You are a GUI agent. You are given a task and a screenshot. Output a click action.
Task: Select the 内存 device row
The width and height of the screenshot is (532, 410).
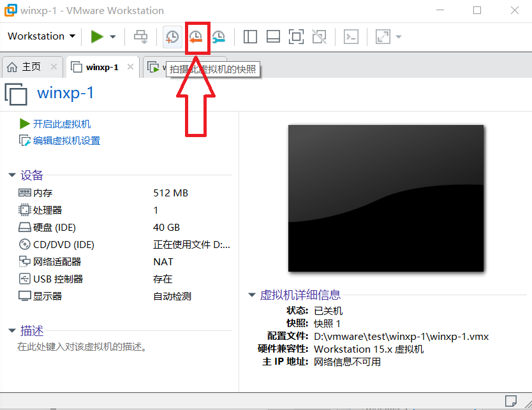click(125, 193)
